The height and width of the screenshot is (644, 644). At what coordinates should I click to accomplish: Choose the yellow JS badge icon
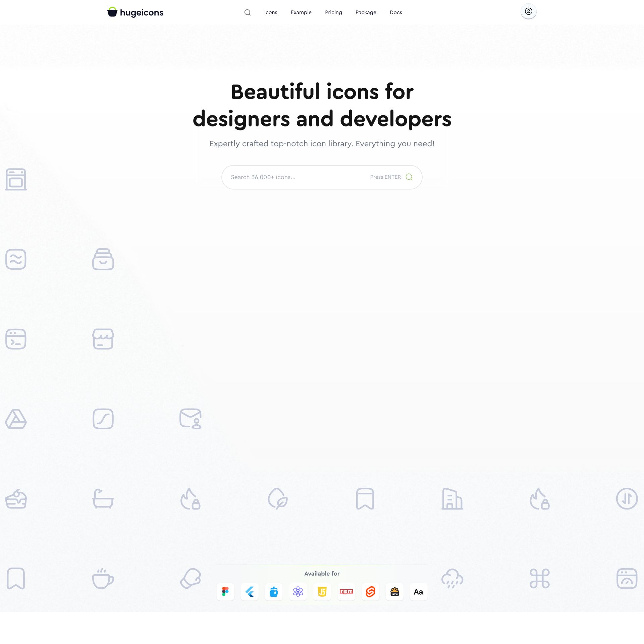point(322,592)
